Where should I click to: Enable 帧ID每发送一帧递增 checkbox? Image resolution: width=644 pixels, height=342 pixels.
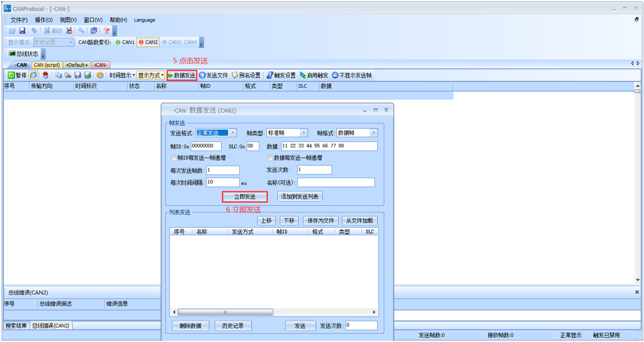click(x=174, y=158)
